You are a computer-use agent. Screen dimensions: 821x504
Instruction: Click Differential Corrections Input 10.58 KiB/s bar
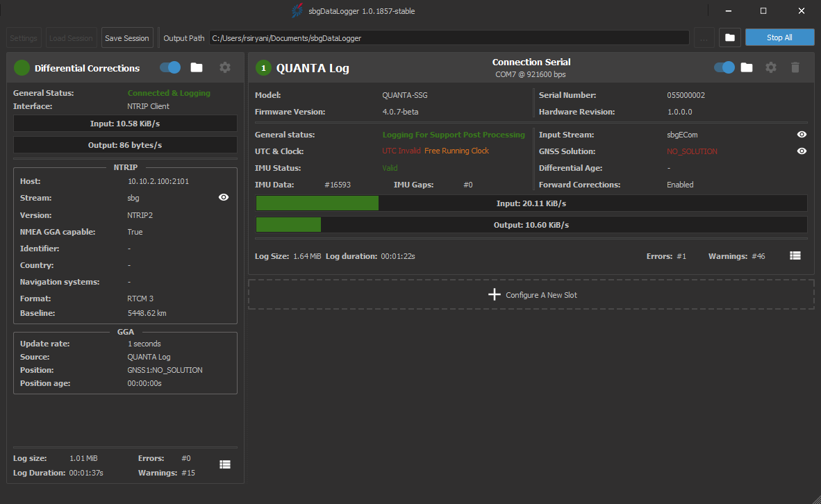click(x=125, y=124)
